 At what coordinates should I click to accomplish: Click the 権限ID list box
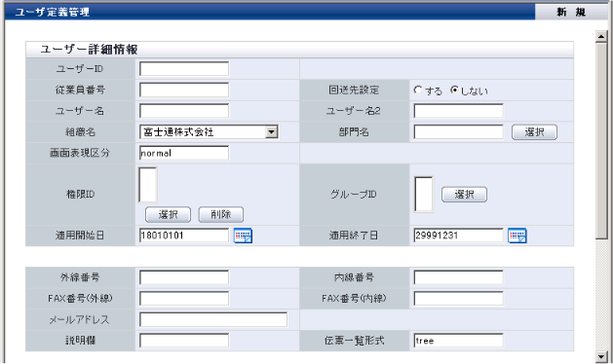point(148,185)
